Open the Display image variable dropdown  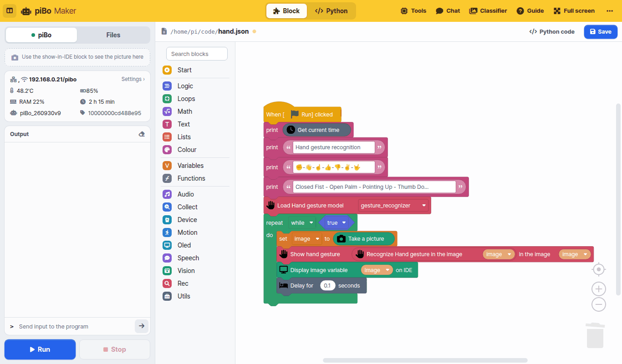pos(377,270)
